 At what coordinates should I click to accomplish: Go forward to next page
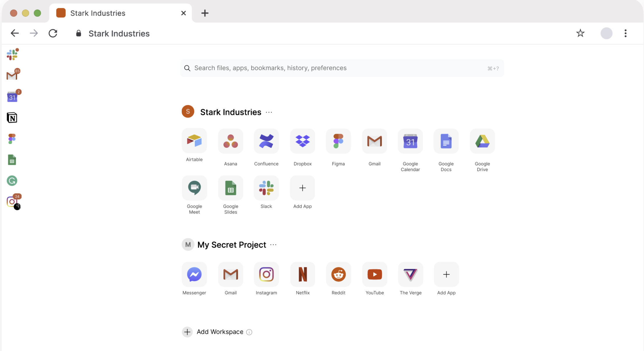[x=34, y=33]
